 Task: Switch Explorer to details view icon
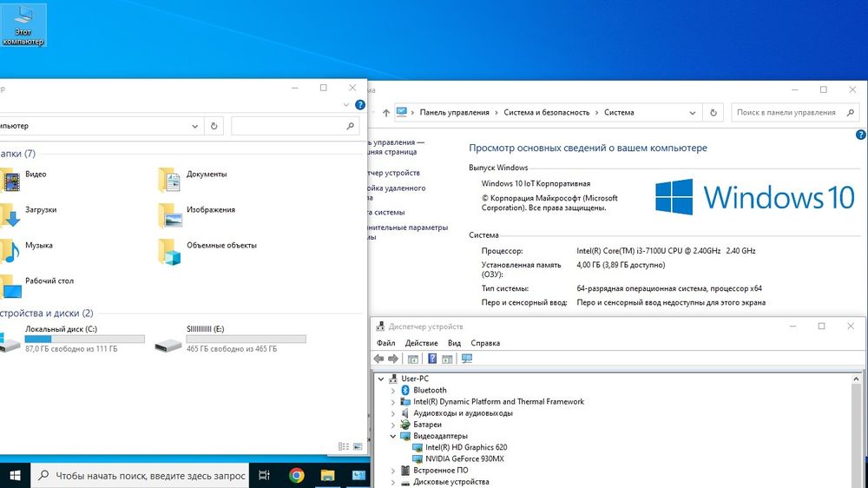(x=343, y=446)
